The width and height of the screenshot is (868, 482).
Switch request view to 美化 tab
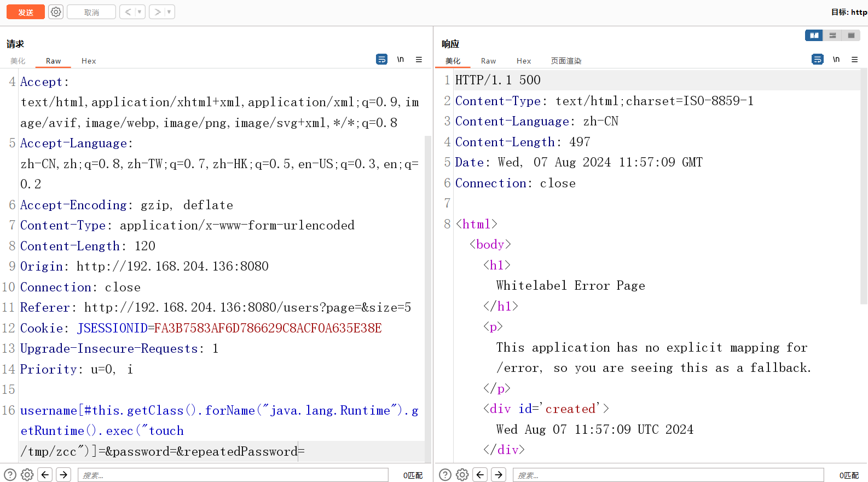(x=18, y=61)
